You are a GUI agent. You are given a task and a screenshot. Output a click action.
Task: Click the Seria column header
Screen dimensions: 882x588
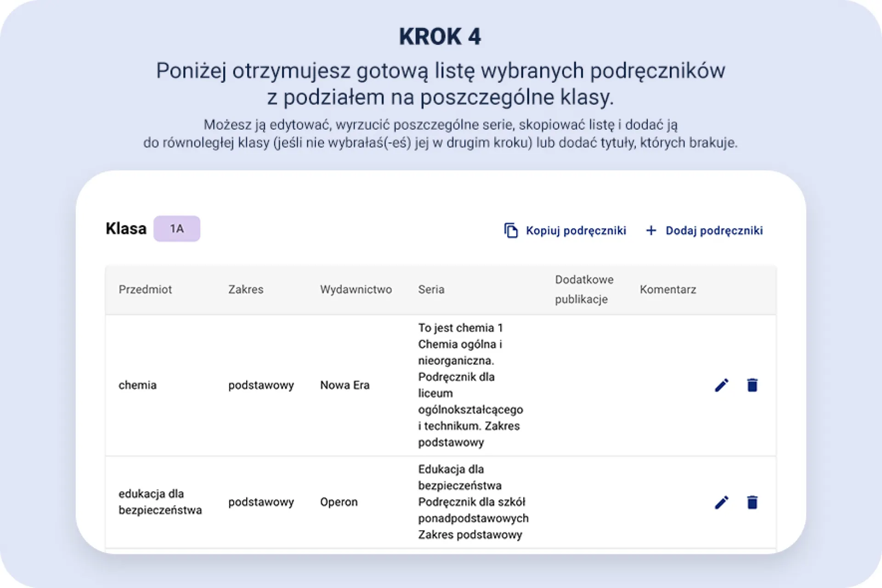431,289
